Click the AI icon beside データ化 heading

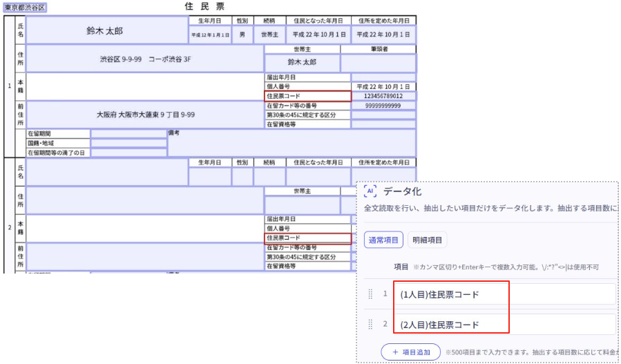point(370,191)
